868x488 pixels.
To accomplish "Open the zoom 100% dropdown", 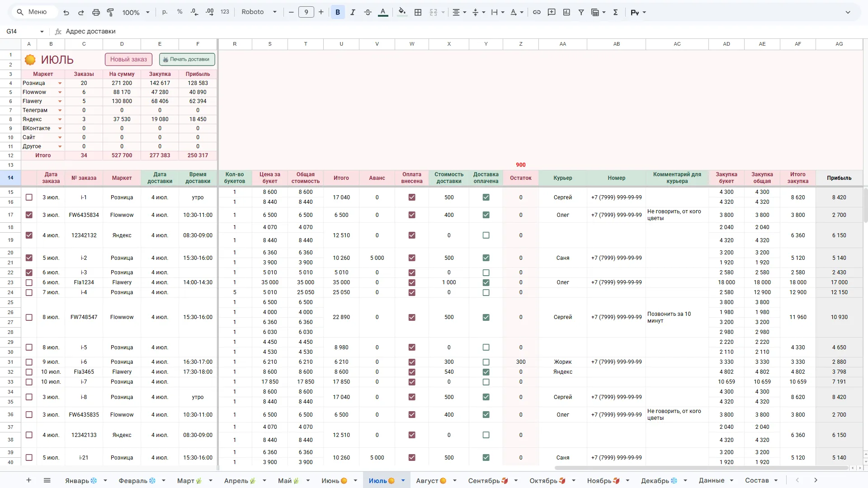I will [136, 12].
